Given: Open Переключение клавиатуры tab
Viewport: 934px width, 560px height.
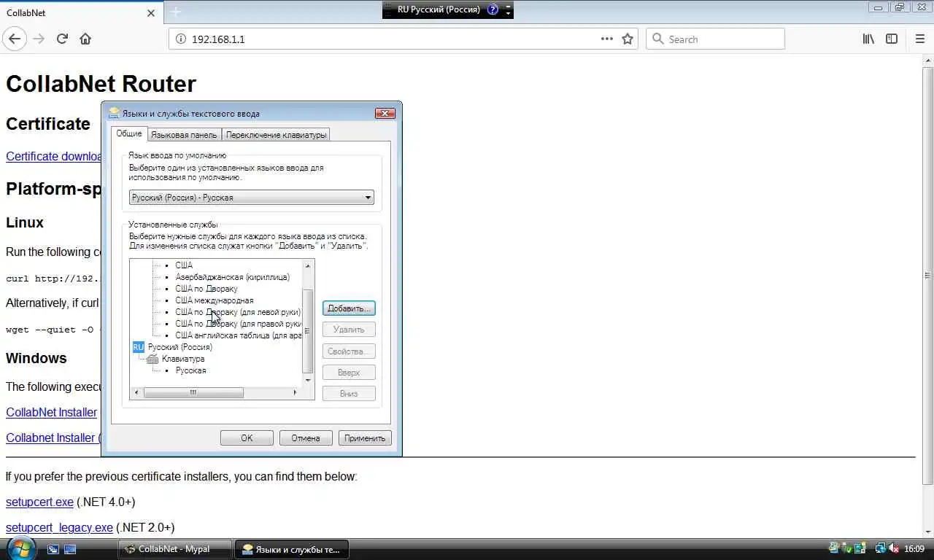Looking at the screenshot, I should click(x=276, y=135).
